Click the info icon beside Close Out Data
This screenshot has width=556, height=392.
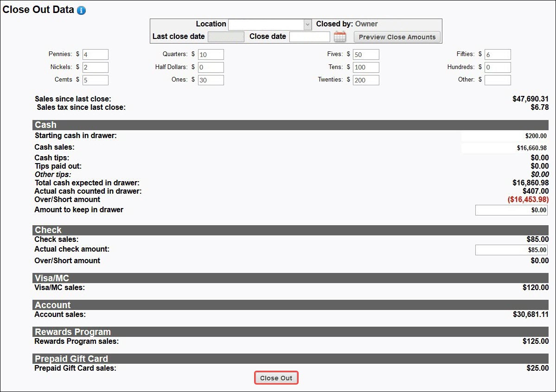(81, 10)
